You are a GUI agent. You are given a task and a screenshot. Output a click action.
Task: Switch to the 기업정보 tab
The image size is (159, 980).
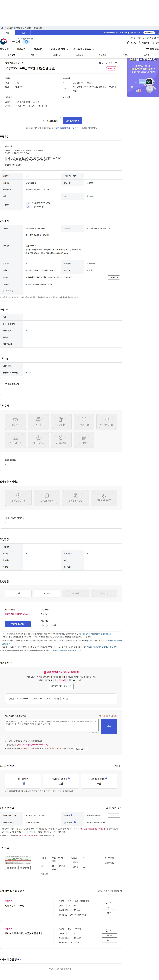[125, 55]
